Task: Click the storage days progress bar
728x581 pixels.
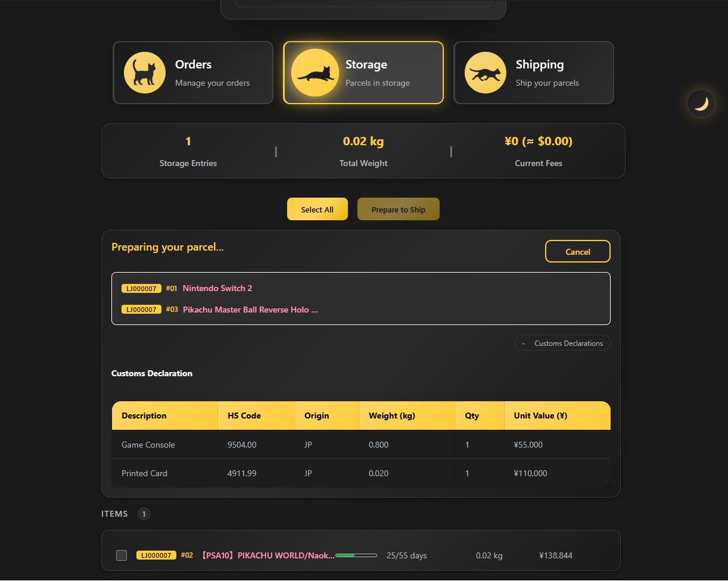Action: (x=356, y=555)
